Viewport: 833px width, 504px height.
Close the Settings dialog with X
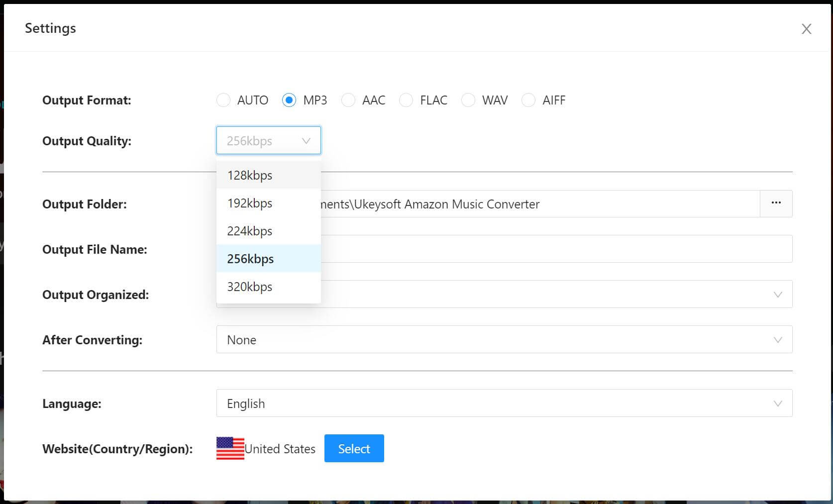(x=806, y=29)
